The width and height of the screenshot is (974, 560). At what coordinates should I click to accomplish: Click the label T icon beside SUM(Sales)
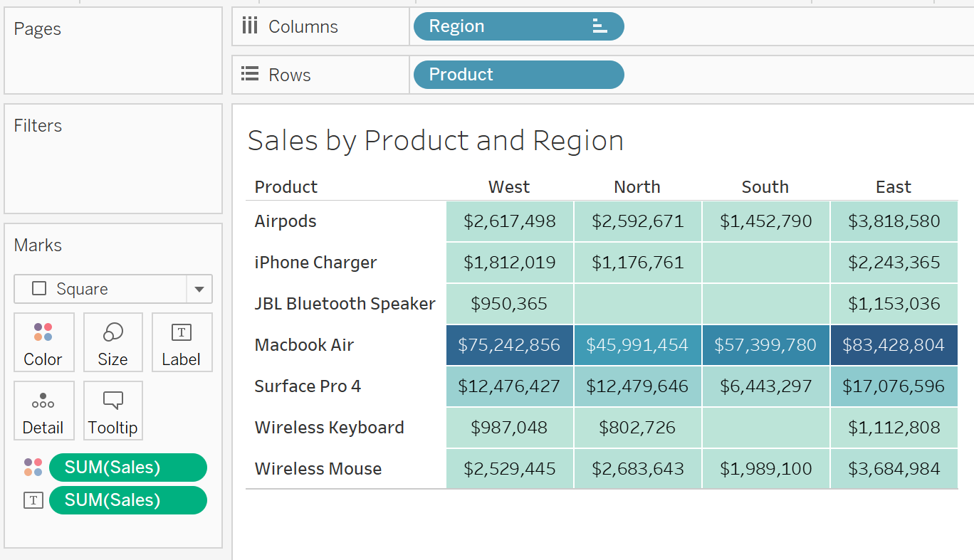tap(33, 500)
